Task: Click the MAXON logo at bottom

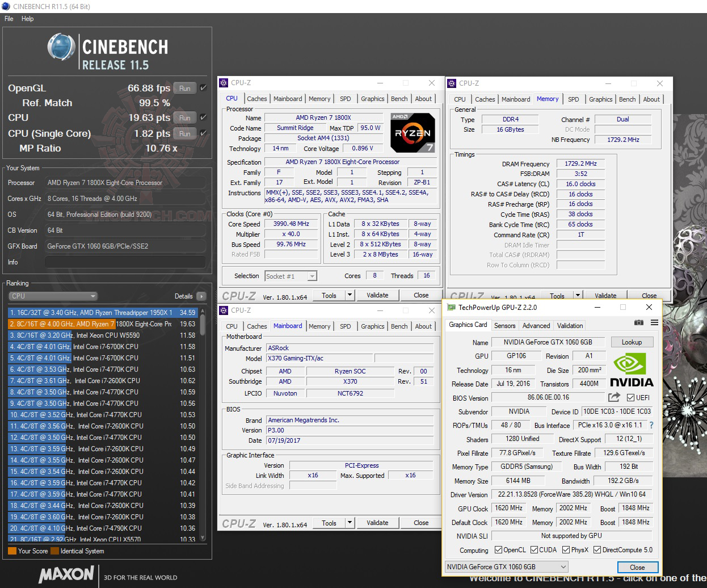Action: tap(66, 575)
